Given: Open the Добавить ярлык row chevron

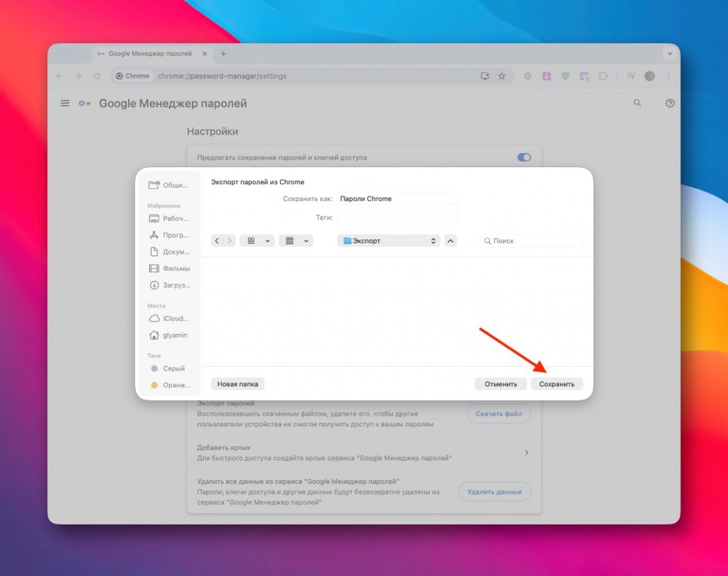Looking at the screenshot, I should [x=527, y=453].
